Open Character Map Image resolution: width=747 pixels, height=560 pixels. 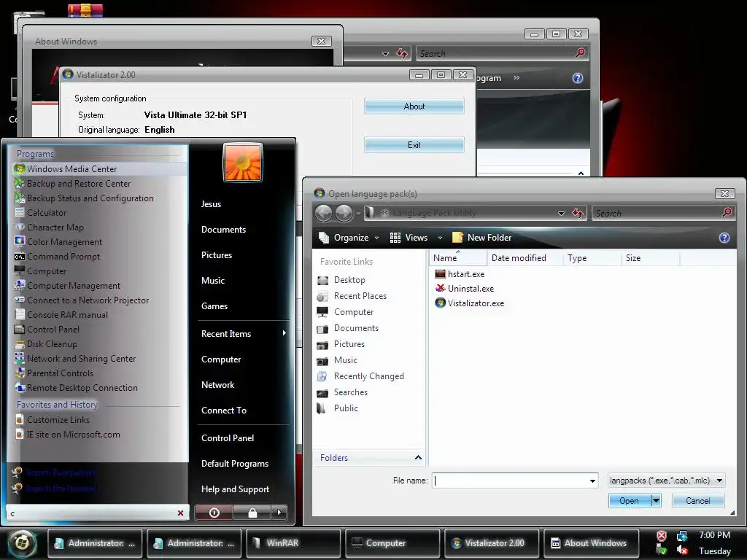99,227
